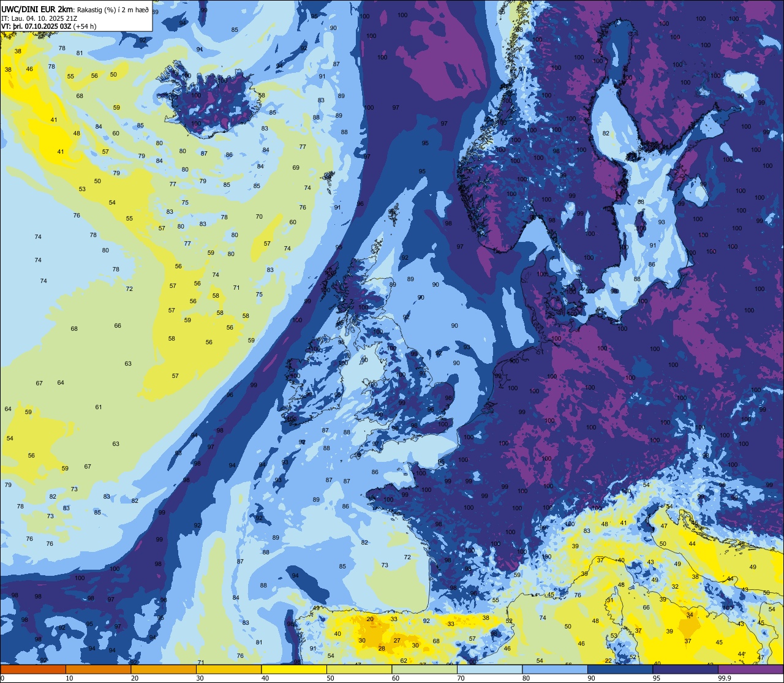Click the valid time 'VT: þri. 07.10.2025 03Z (+54 h)'

click(x=48, y=26)
